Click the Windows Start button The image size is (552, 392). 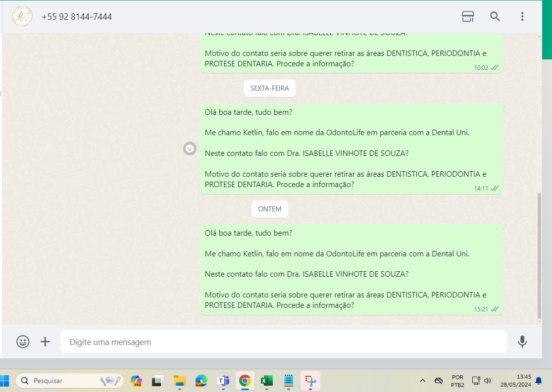click(x=4, y=381)
